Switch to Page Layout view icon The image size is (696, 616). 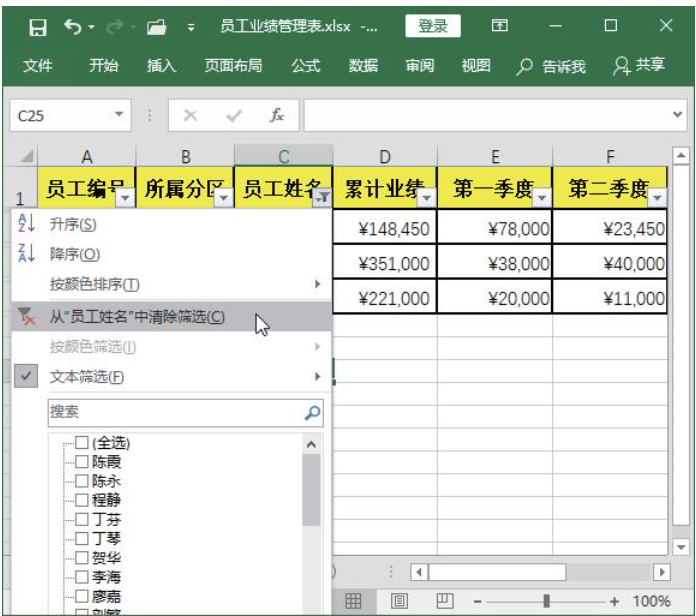point(399,601)
